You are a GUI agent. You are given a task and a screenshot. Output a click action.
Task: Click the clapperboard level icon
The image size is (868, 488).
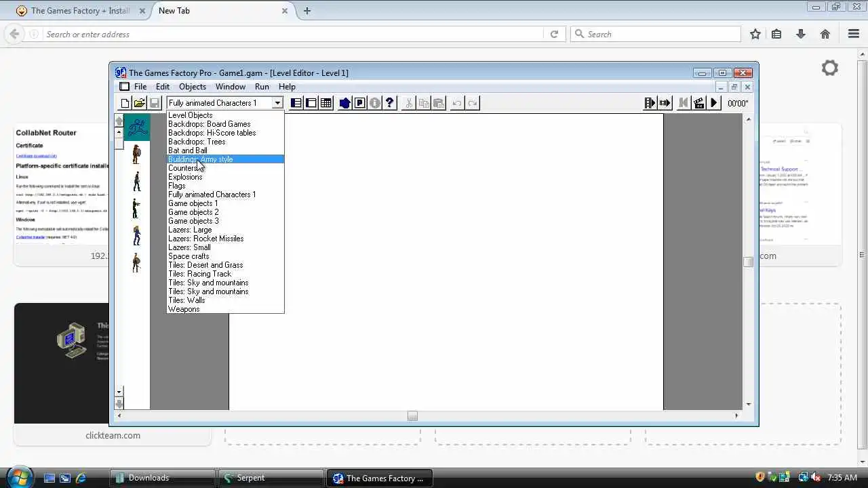click(x=698, y=103)
